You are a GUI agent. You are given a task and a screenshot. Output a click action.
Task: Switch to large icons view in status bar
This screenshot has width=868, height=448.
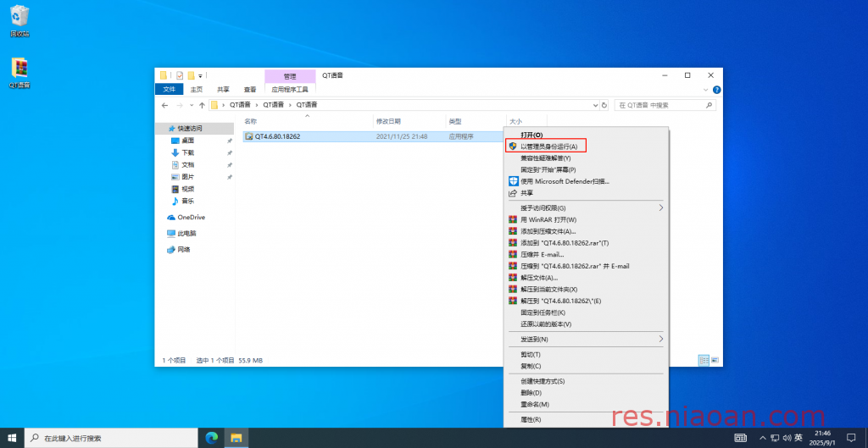(x=715, y=360)
